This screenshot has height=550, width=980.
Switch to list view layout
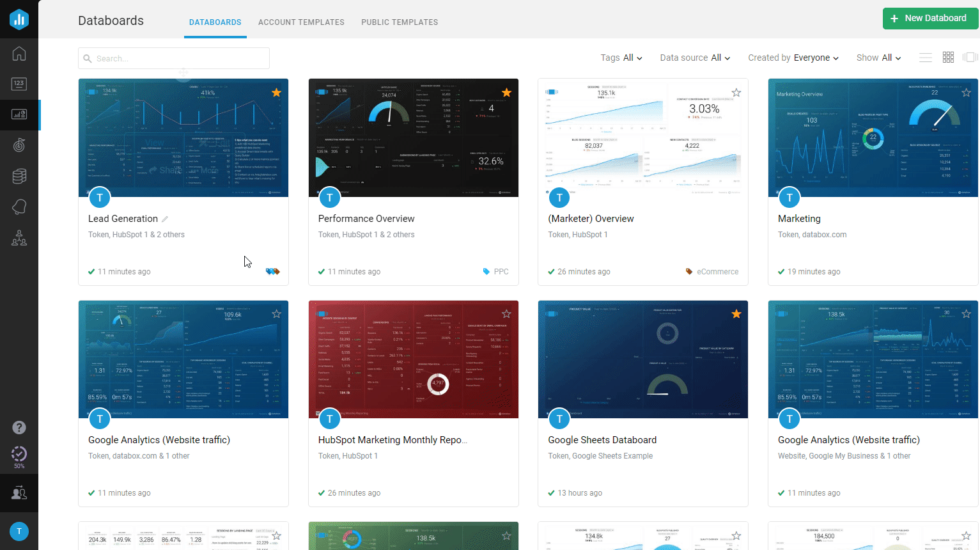click(926, 58)
